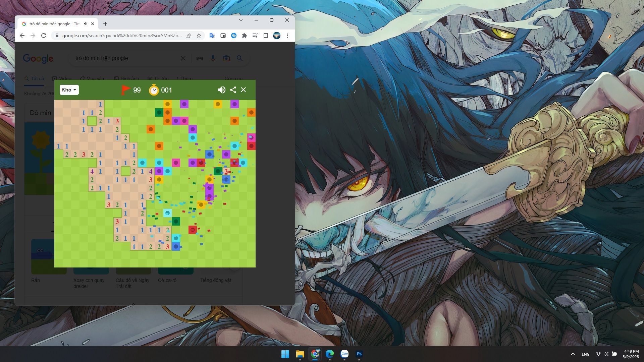Close the 'trò dò mìn trên google' tab

tap(93, 24)
